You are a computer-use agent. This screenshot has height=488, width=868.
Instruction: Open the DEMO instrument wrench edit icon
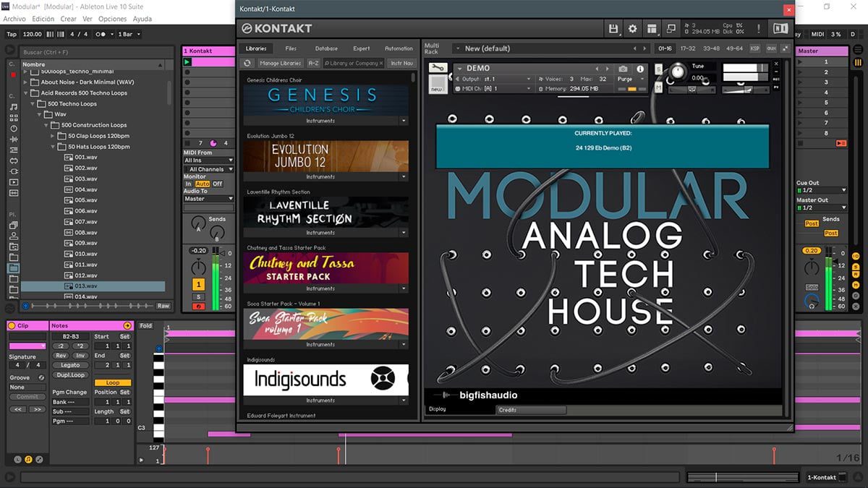coord(438,68)
